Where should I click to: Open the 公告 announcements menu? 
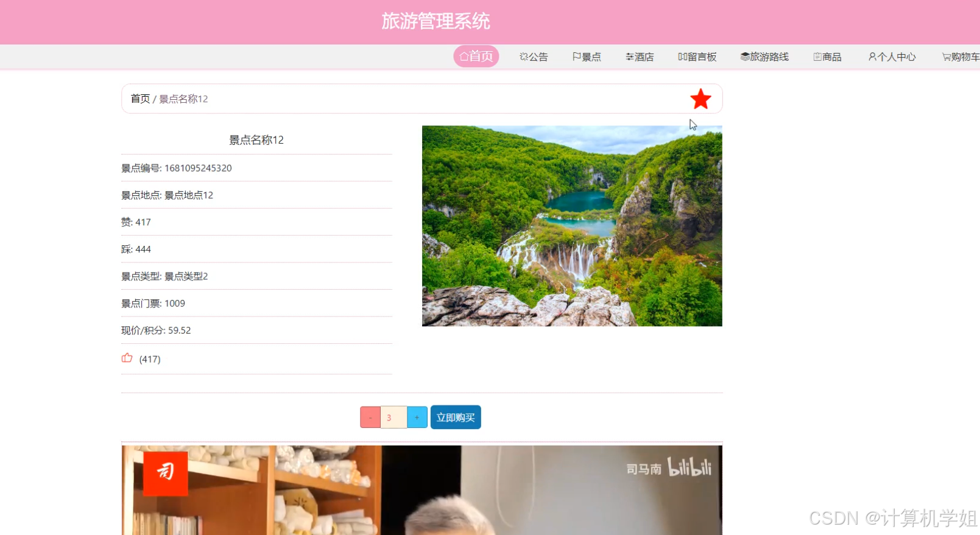click(534, 57)
